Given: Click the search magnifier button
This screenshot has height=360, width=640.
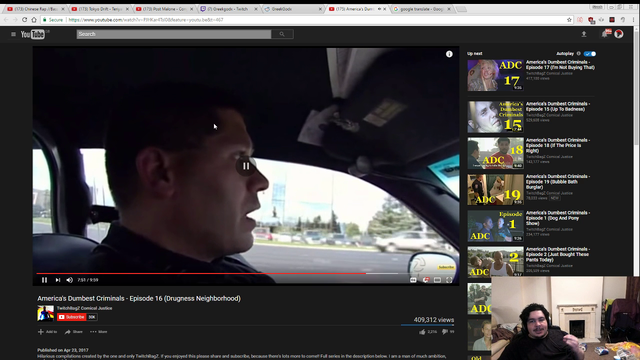Looking at the screenshot, I should coord(282,34).
